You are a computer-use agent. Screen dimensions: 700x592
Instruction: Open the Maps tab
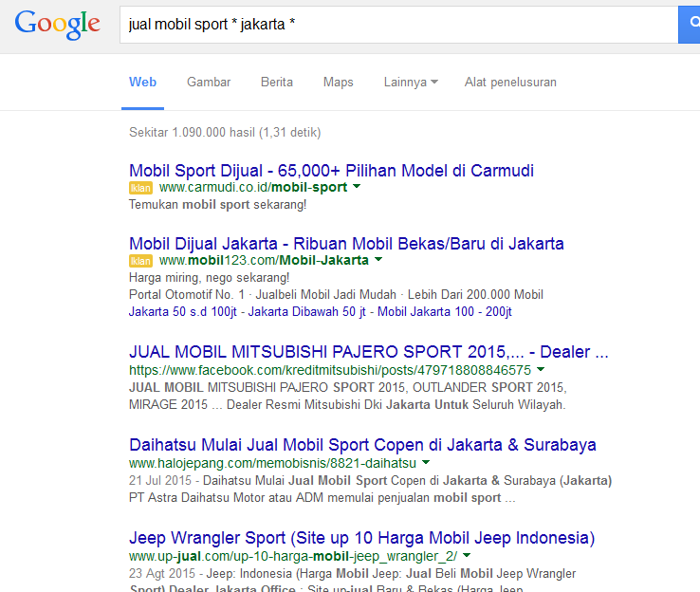pyautogui.click(x=338, y=83)
